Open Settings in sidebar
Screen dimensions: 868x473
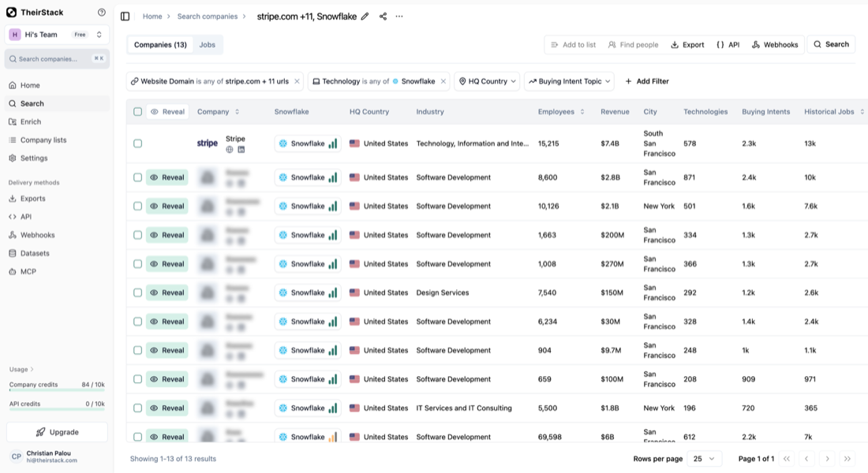pos(34,158)
